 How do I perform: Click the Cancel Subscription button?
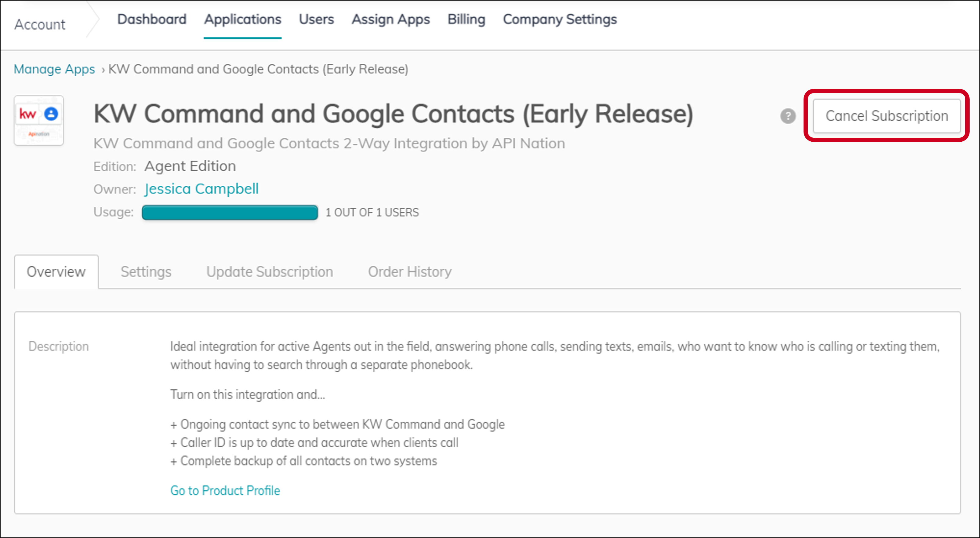point(886,116)
